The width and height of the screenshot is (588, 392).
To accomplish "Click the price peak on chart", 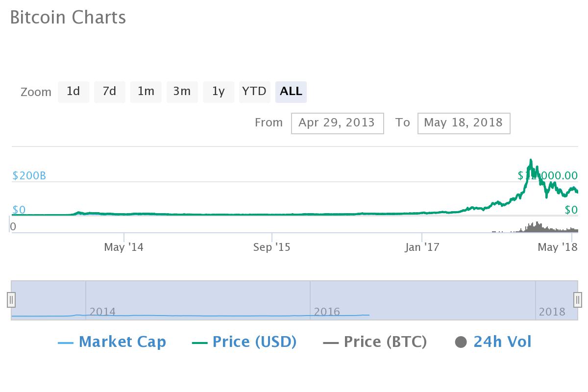I will tap(531, 160).
